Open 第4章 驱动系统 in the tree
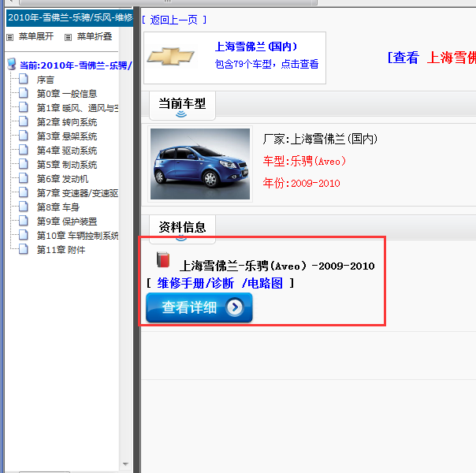This screenshot has height=473, width=476. pos(67,151)
